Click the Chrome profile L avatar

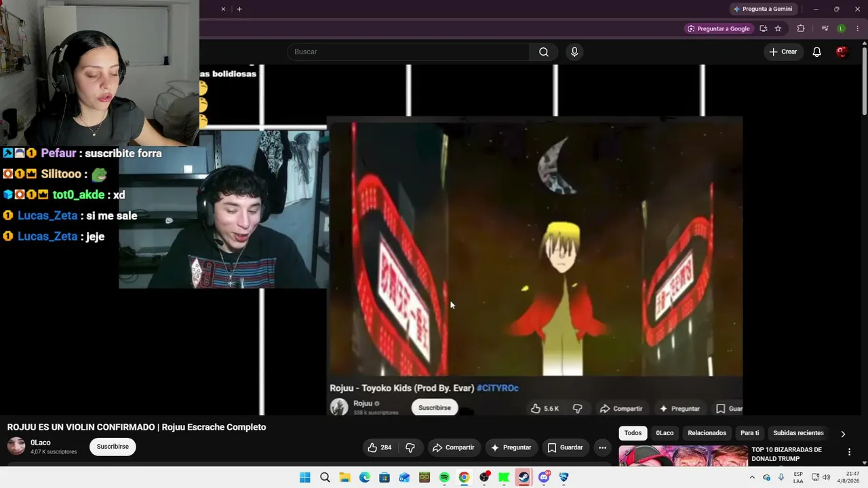click(841, 28)
